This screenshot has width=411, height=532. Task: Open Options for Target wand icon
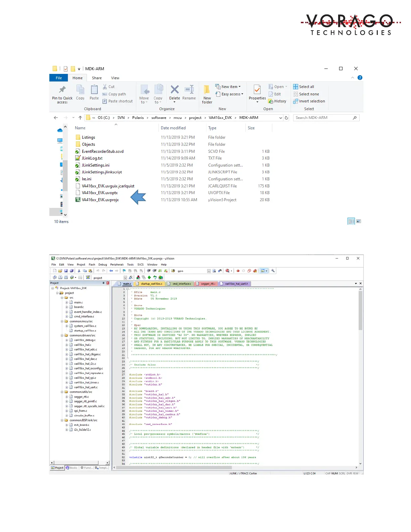pos(131,277)
